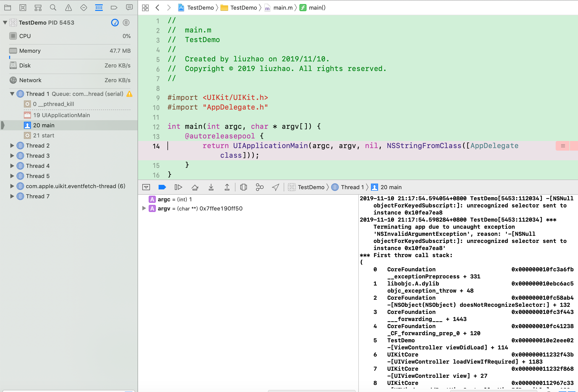Click the Step out debug icon

227,187
